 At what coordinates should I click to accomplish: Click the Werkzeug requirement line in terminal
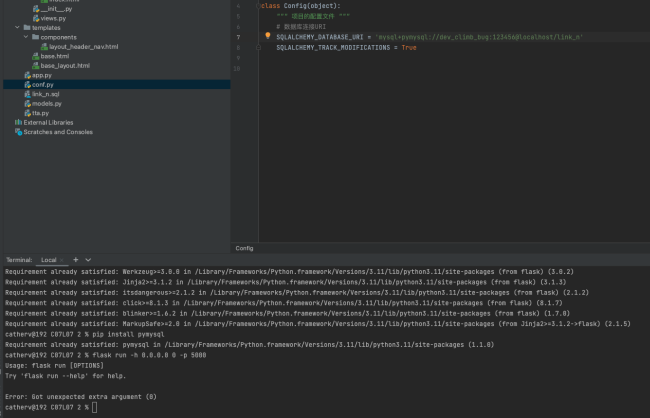(x=289, y=272)
